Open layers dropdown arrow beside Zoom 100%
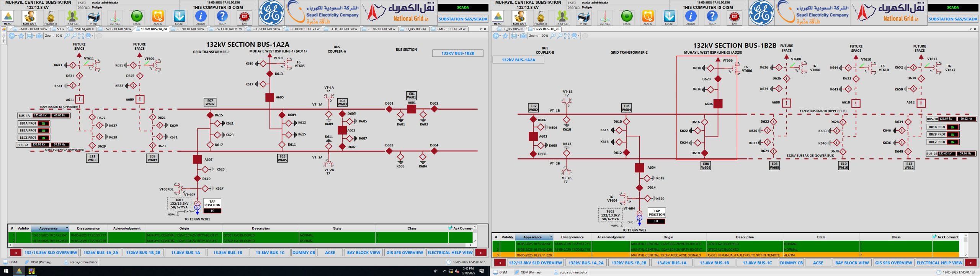 point(578,36)
